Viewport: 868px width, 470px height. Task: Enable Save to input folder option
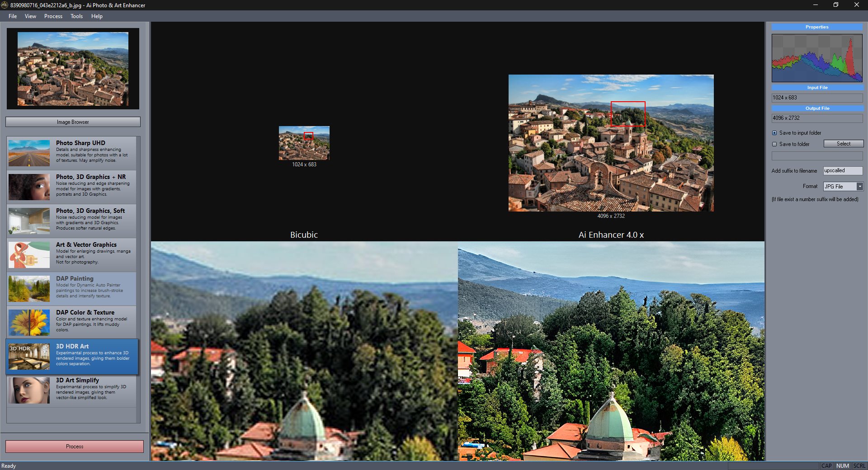[x=774, y=133]
